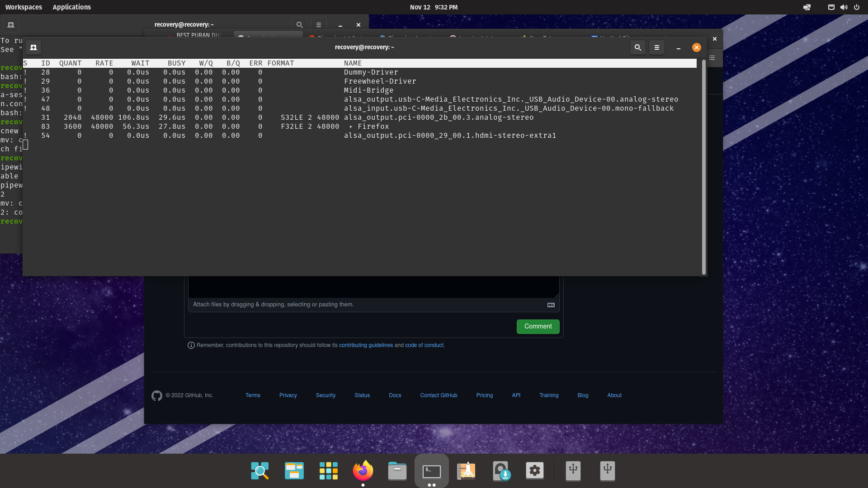Launch the disk image writer from the dock

coord(501,470)
